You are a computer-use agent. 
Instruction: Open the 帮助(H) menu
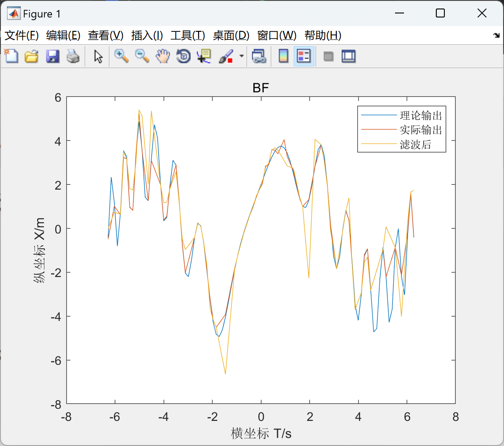point(323,35)
